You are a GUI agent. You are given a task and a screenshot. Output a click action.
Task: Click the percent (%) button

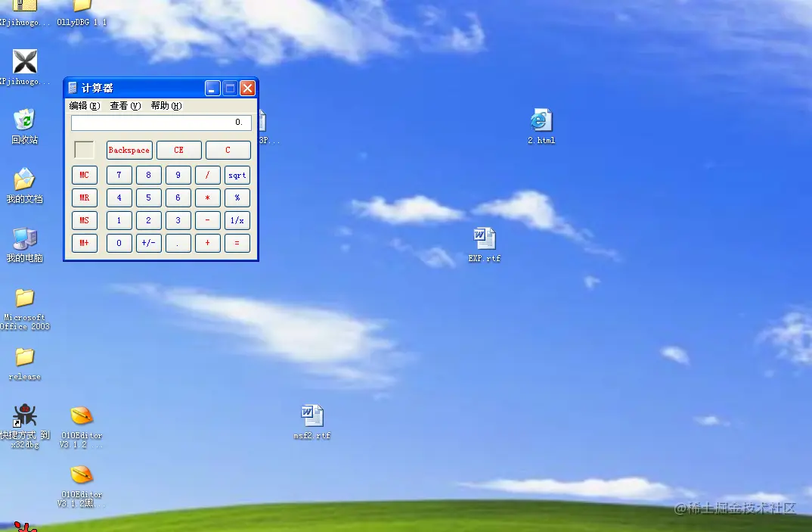point(237,198)
